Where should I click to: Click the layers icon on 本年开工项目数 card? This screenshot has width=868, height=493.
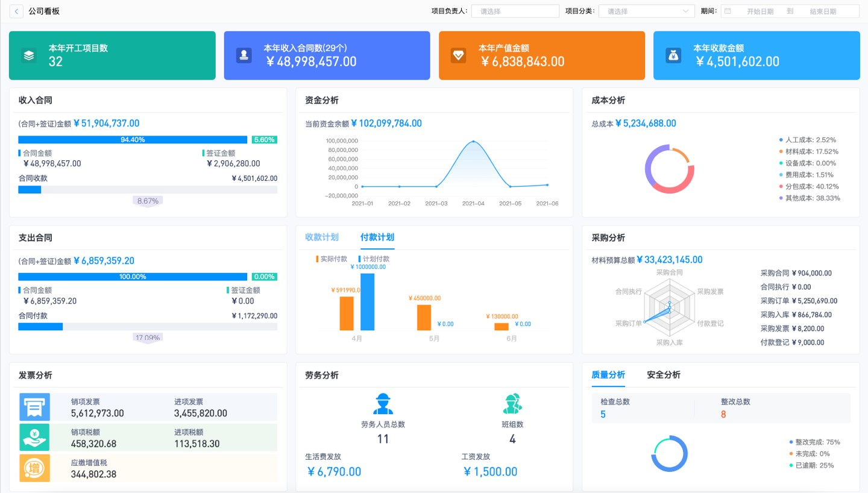(29, 55)
